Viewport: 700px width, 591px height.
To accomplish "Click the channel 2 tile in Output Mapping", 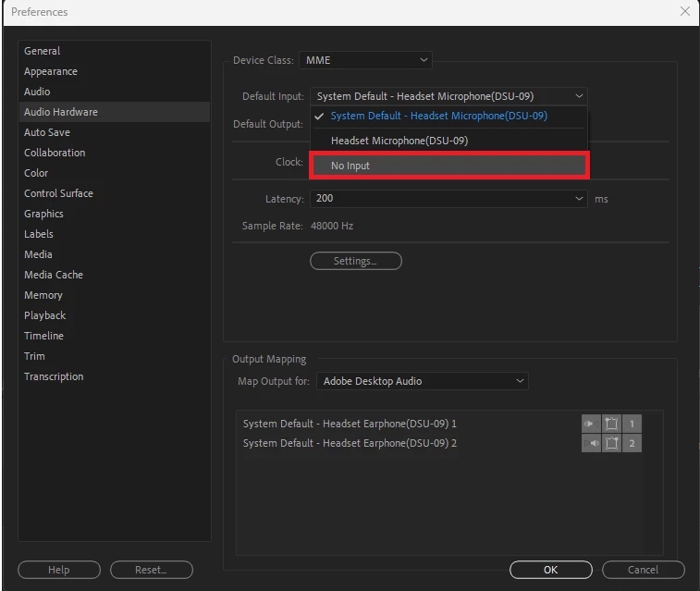I will click(x=632, y=443).
